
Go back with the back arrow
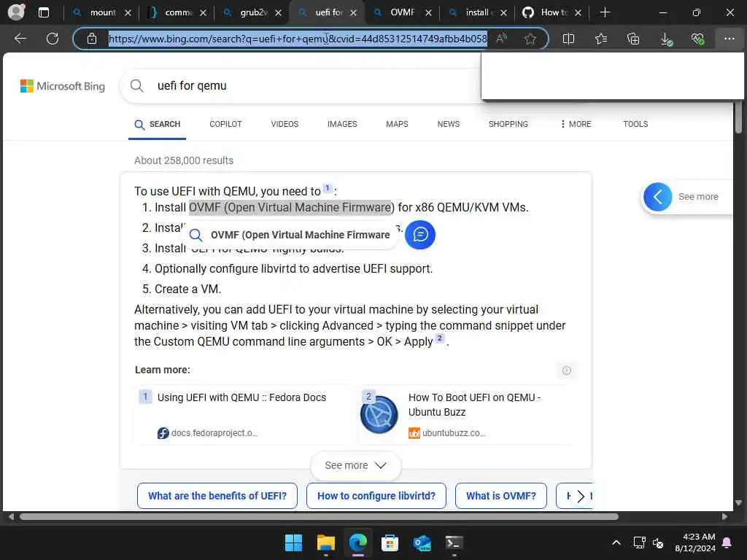click(20, 39)
